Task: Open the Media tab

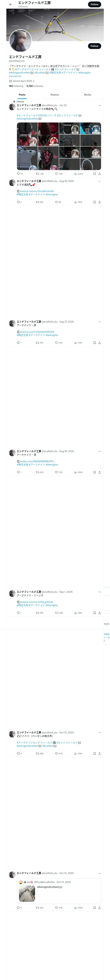Action: coord(87,95)
